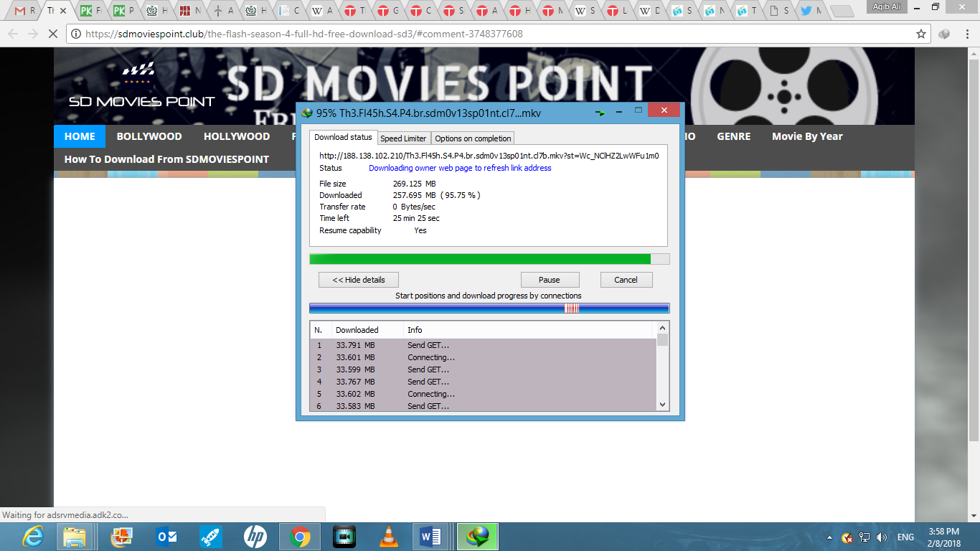This screenshot has height=551, width=980.
Task: Click the 'Downloading owner web page' status text
Action: 460,168
